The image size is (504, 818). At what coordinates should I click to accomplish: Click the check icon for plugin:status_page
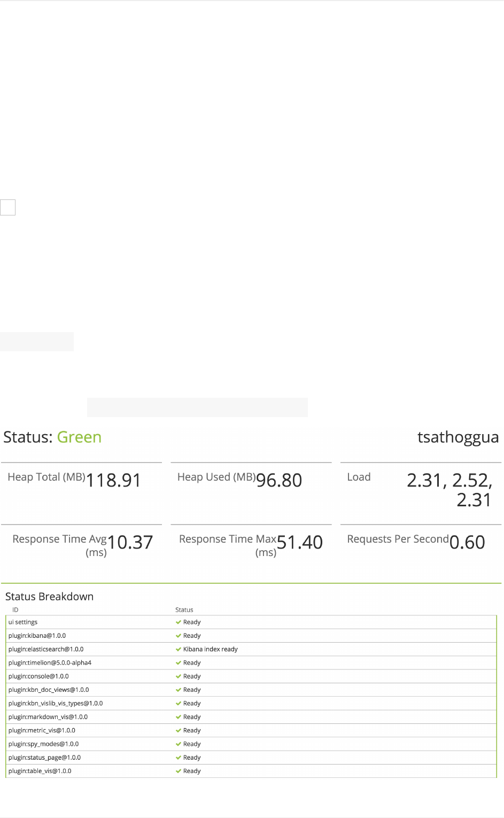pyautogui.click(x=179, y=758)
